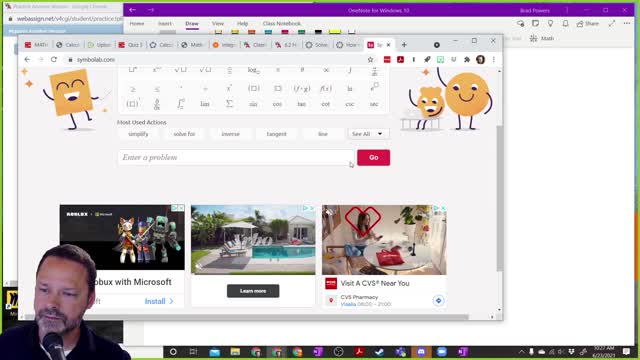Open Discord from the taskbar
This screenshot has width=640, height=360.
421,352
